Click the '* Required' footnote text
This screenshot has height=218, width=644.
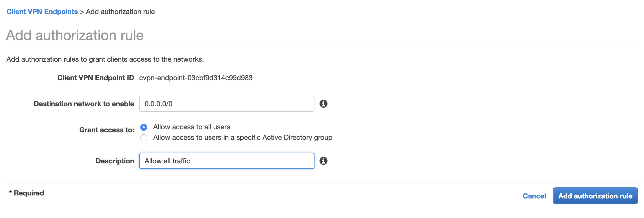27,193
